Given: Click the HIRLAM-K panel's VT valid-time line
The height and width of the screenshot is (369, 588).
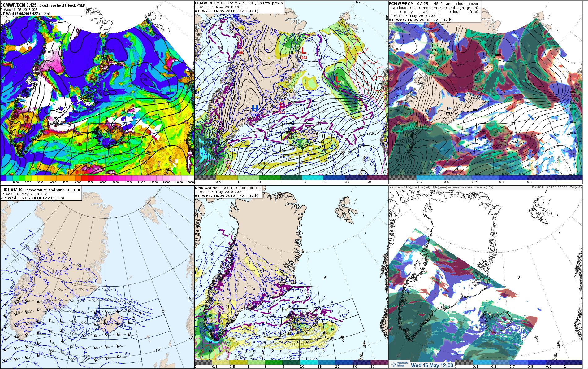Looking at the screenshot, I should click(x=32, y=198).
